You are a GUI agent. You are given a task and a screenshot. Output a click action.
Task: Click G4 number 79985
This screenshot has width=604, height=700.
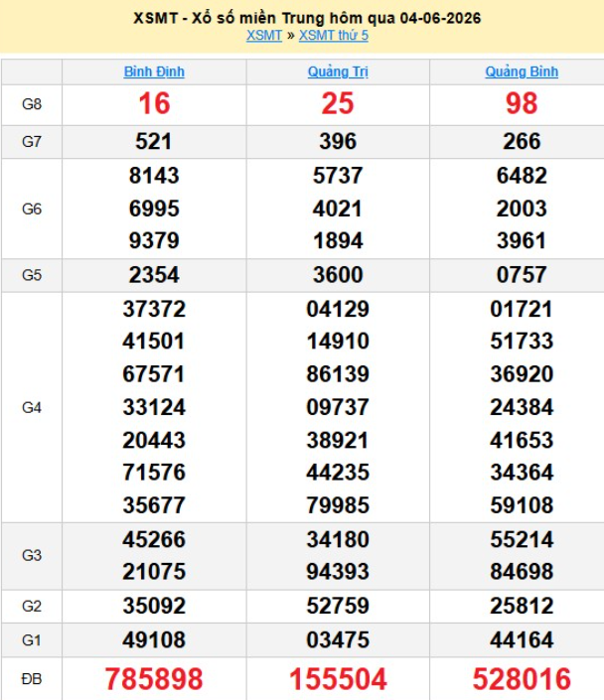pyautogui.click(x=338, y=505)
